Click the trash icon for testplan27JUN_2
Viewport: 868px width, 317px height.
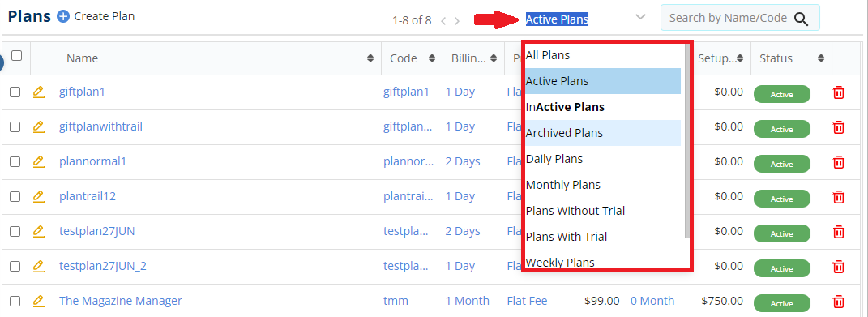[839, 267]
